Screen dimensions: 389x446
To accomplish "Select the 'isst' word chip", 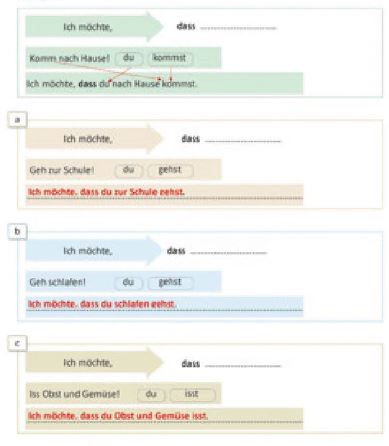I will click(192, 394).
